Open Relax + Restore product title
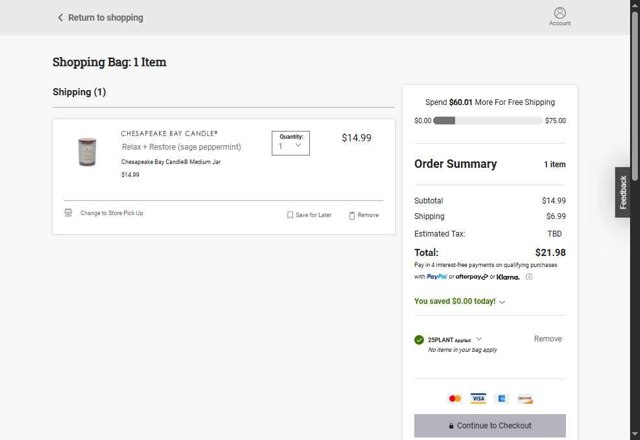The image size is (640, 440). click(x=181, y=147)
